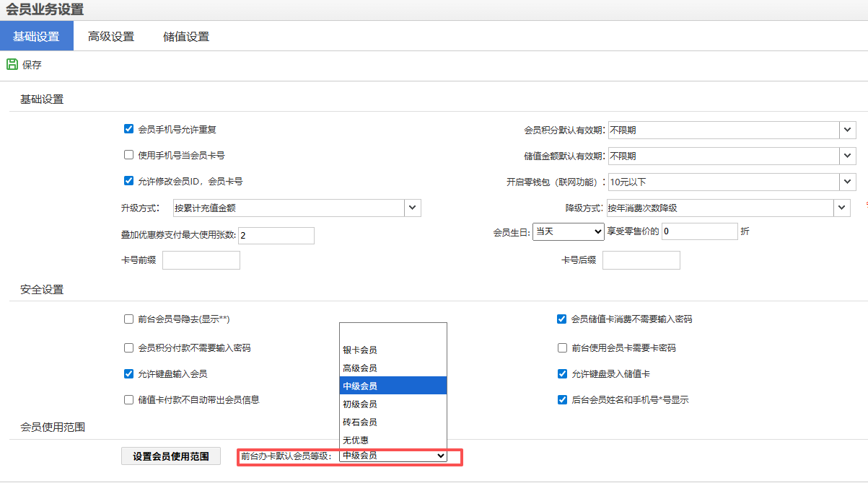Enable 使用手机号当会员卡号 checkbox

[129, 155]
